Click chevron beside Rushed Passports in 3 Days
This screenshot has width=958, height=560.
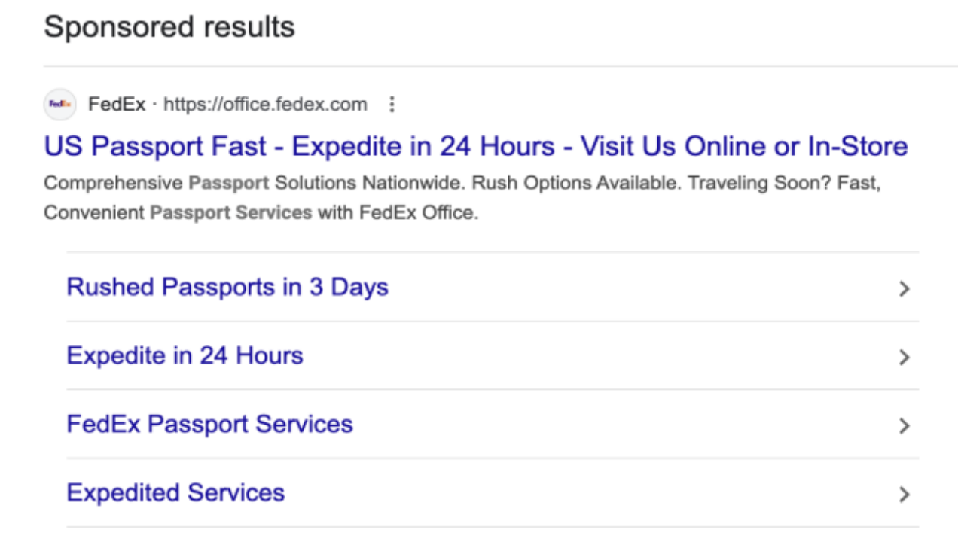tap(905, 288)
